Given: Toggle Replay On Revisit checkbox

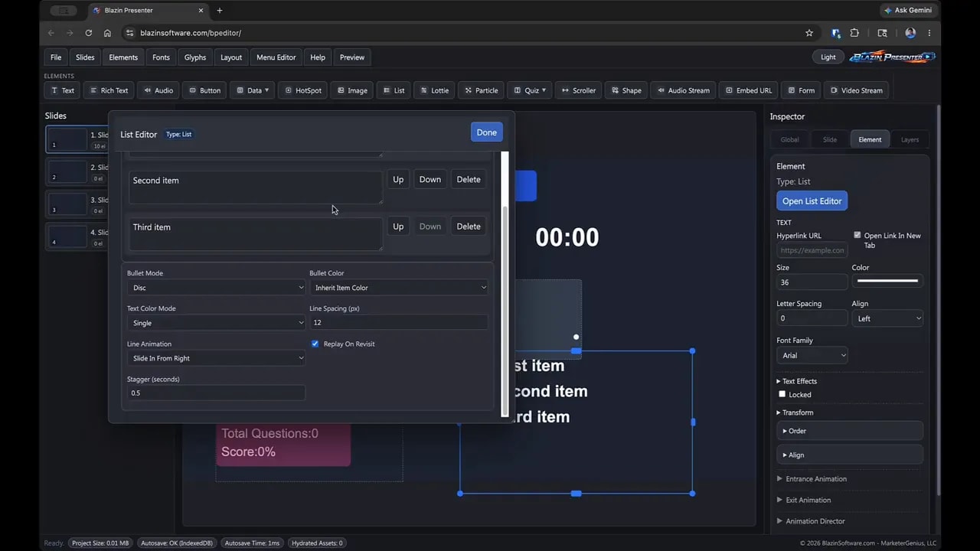Looking at the screenshot, I should [315, 344].
